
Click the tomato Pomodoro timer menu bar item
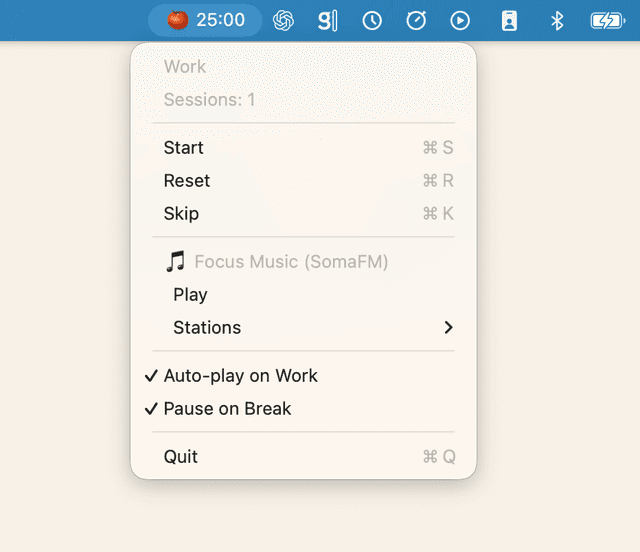tap(205, 20)
